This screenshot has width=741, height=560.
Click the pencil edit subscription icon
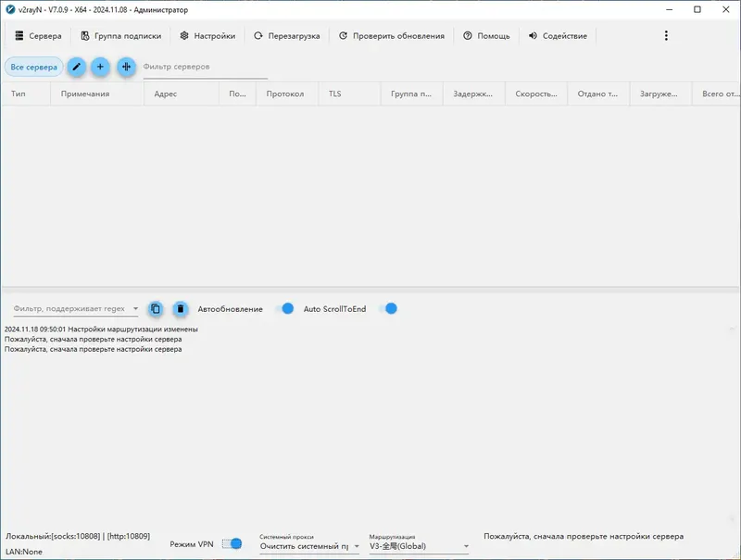[76, 67]
